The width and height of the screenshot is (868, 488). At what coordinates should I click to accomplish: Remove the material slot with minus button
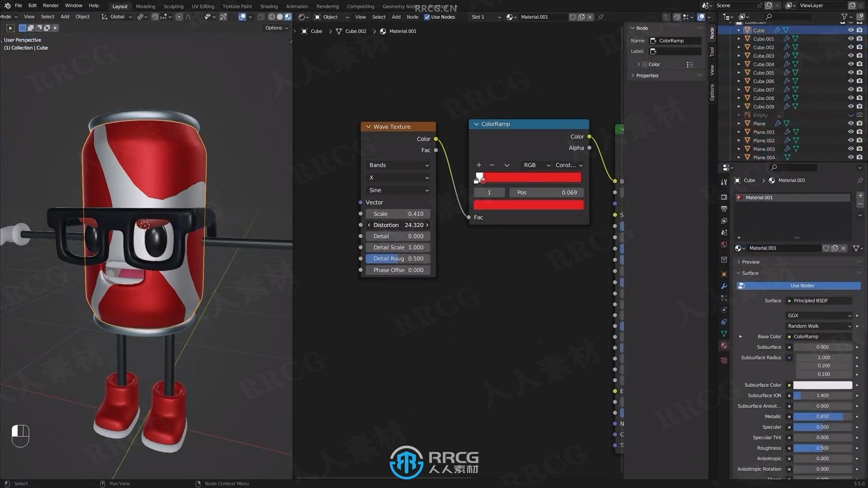click(860, 205)
